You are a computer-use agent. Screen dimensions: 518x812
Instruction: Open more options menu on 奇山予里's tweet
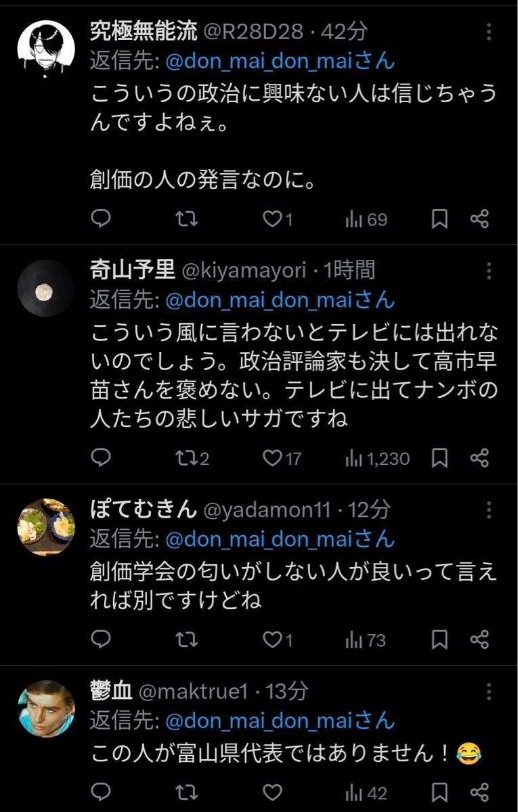489,271
